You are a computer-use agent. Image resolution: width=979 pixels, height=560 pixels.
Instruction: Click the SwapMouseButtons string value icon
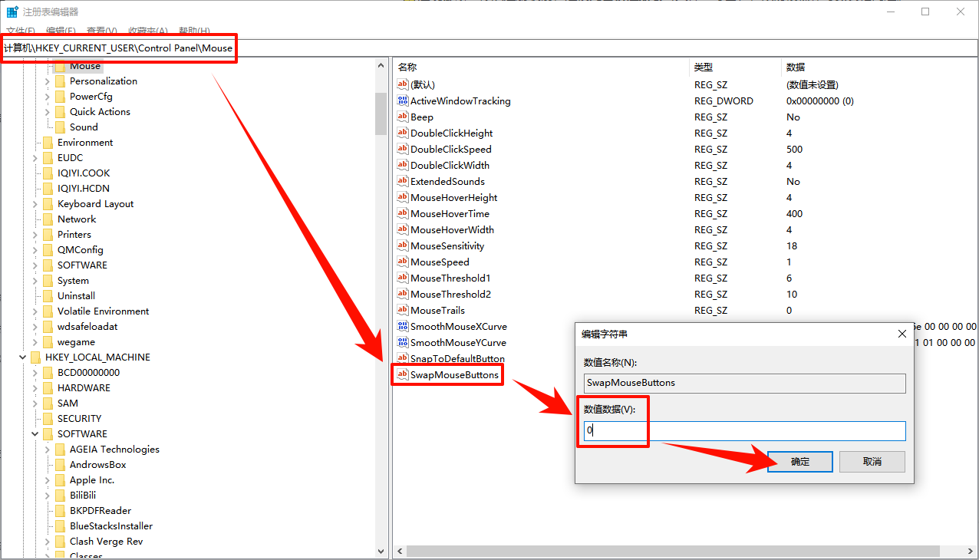tap(402, 374)
